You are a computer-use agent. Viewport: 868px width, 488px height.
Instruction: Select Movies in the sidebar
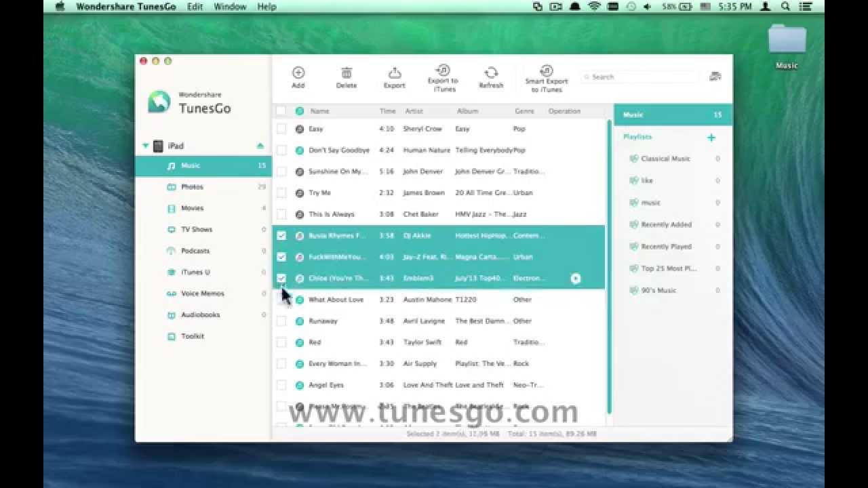[203, 208]
